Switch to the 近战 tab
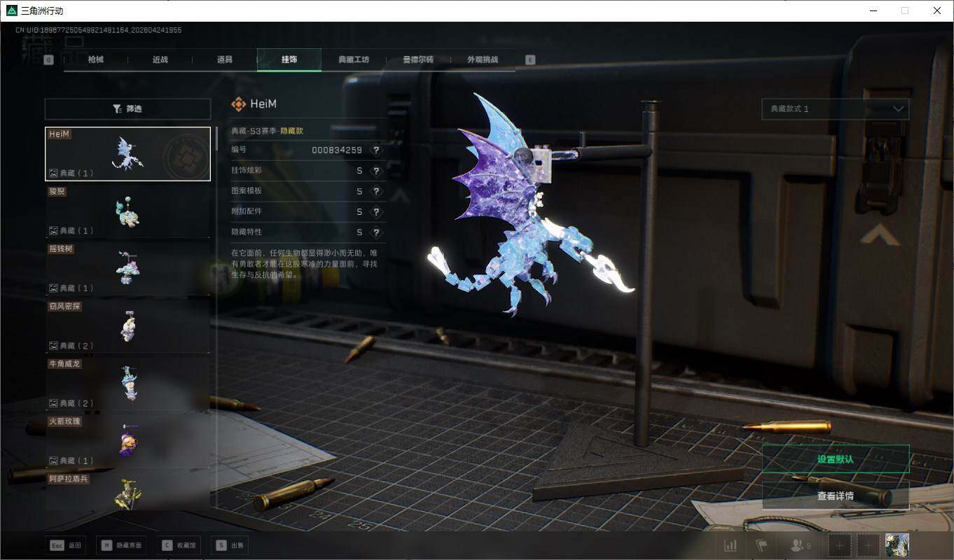Screen dimensions: 954x560 [x=160, y=59]
